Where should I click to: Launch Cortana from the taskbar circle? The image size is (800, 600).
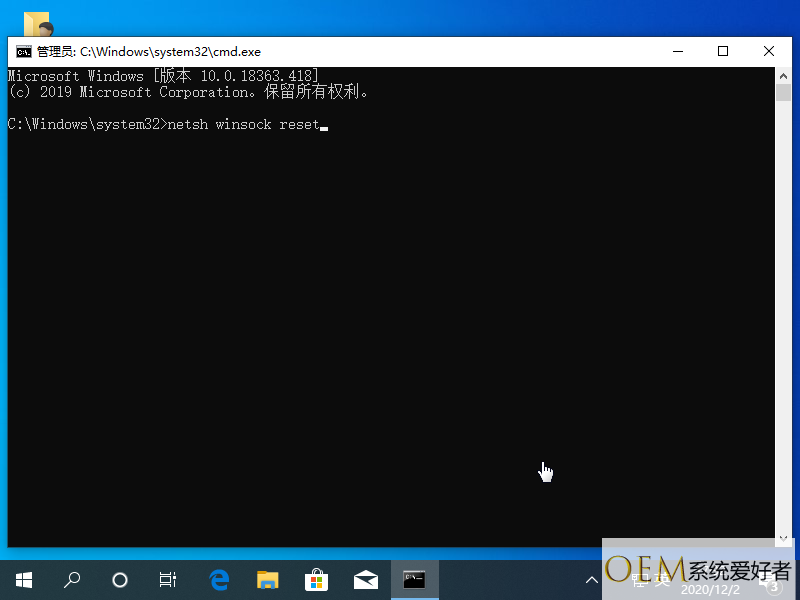pyautogui.click(x=120, y=579)
